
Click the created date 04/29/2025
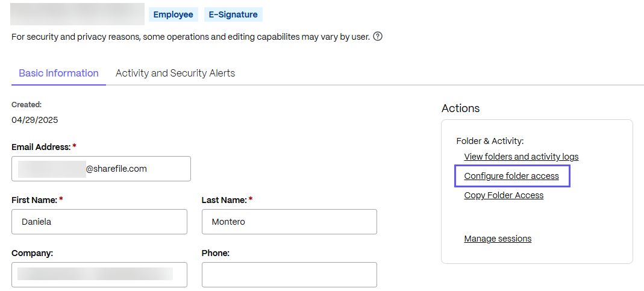point(35,120)
